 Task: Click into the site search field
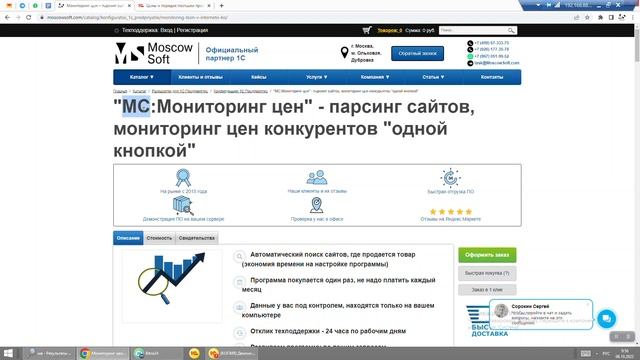pyautogui.click(x=473, y=31)
